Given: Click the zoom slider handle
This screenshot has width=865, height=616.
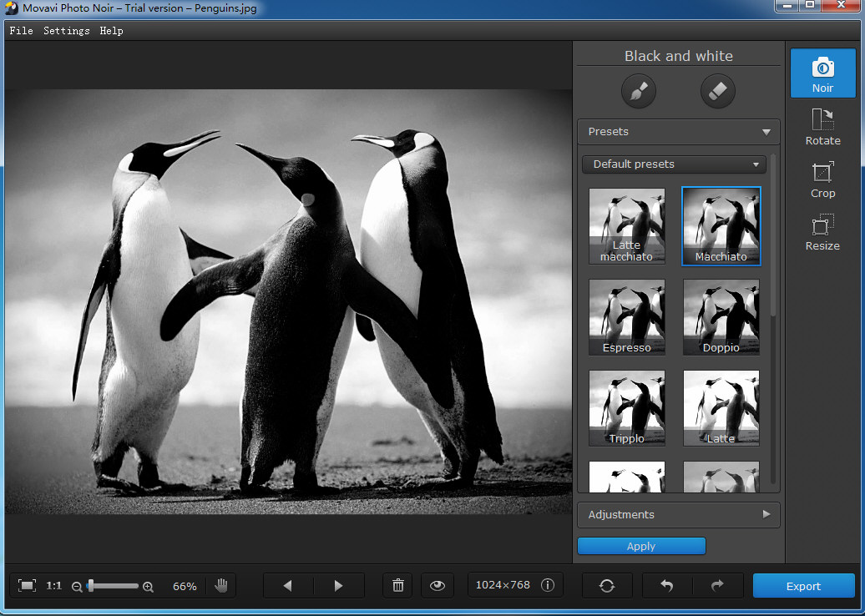Looking at the screenshot, I should [90, 586].
